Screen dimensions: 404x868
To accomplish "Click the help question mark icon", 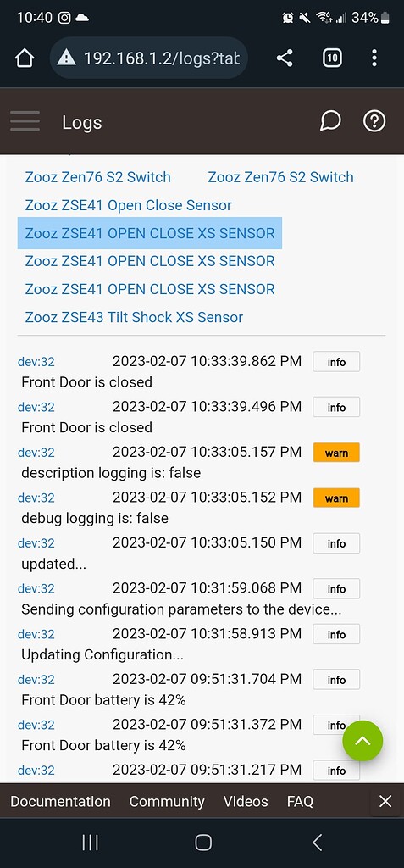I will pyautogui.click(x=374, y=121).
